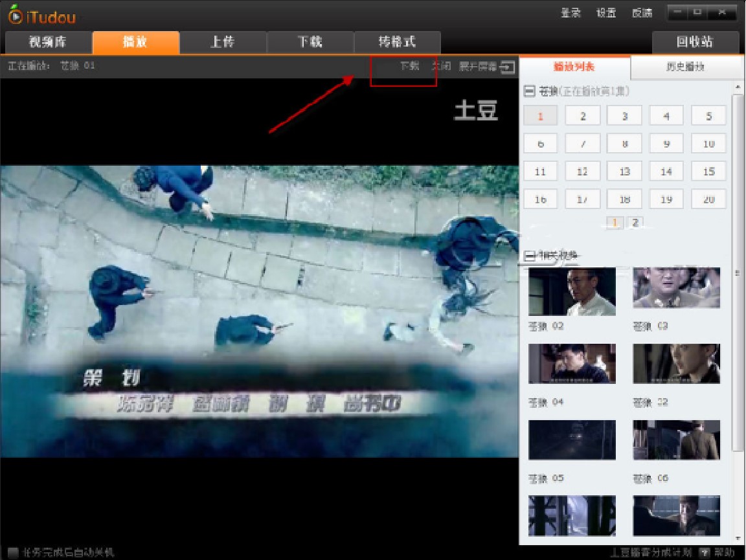Open the 上传 tab
This screenshot has width=746, height=560.
click(x=223, y=42)
